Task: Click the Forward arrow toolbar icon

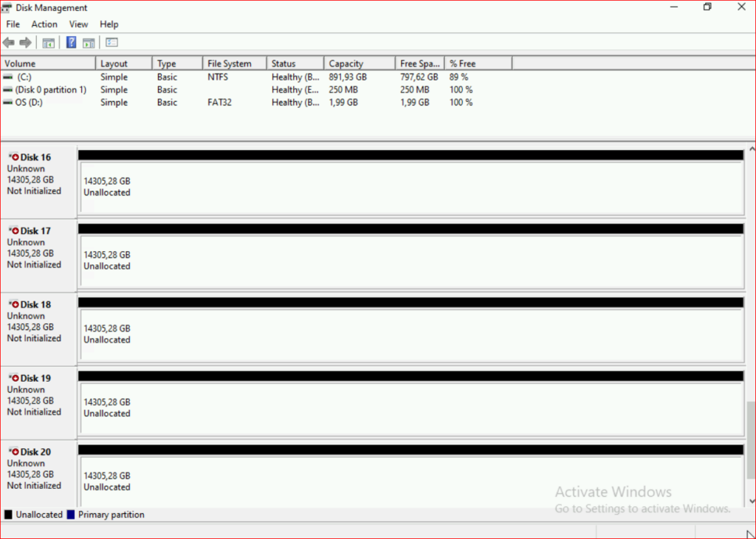Action: (26, 43)
